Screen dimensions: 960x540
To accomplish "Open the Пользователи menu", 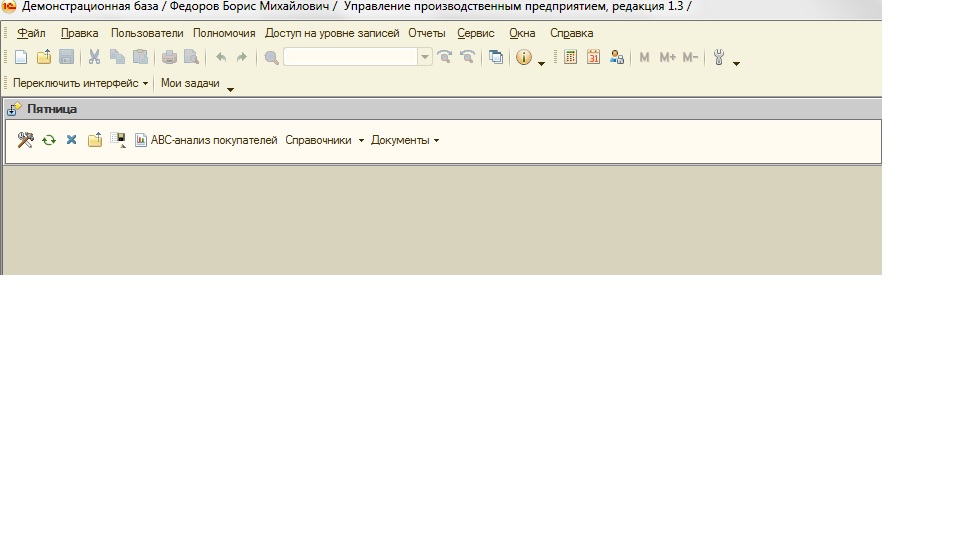I will tap(147, 33).
